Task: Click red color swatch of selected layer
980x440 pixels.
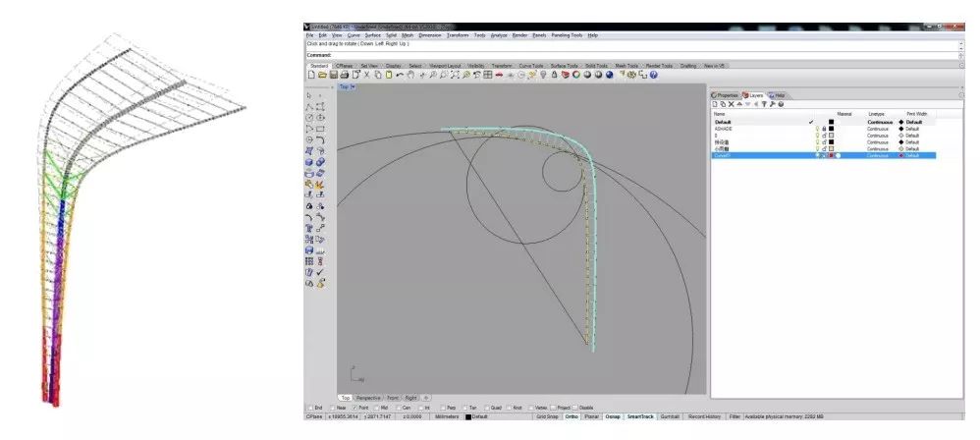Action: pos(831,155)
